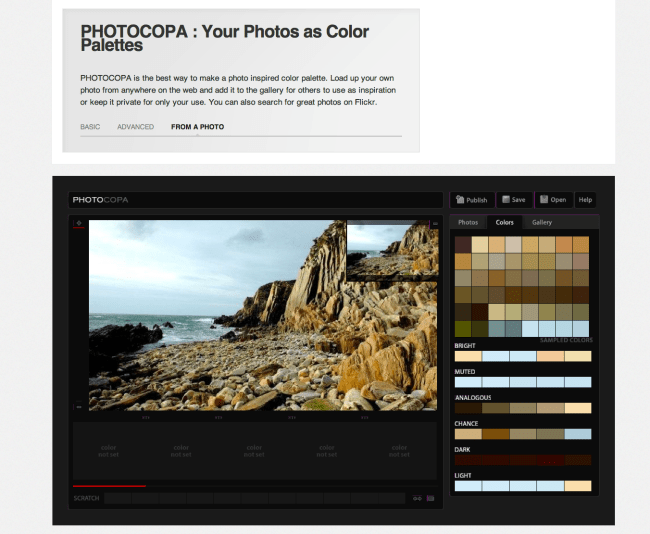Viewport: 650px width, 534px height.
Task: Pick the last swatch in the ANALOGOUS row
Action: (x=577, y=408)
